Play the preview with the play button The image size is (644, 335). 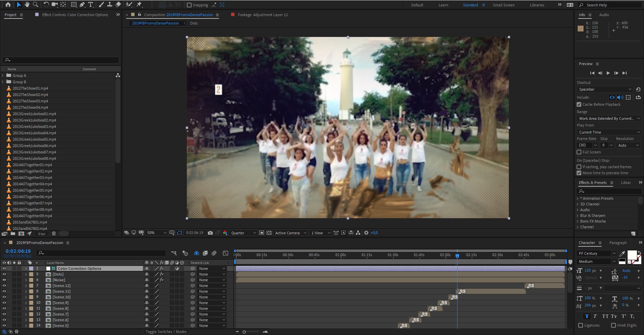[608, 73]
